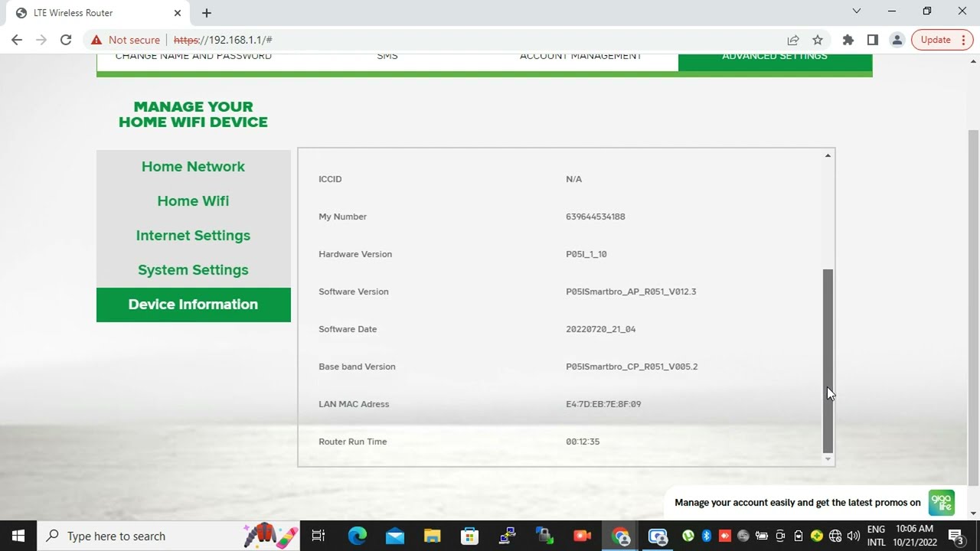980x551 pixels.
Task: Click the ICCID N/A value
Action: pyautogui.click(x=574, y=179)
